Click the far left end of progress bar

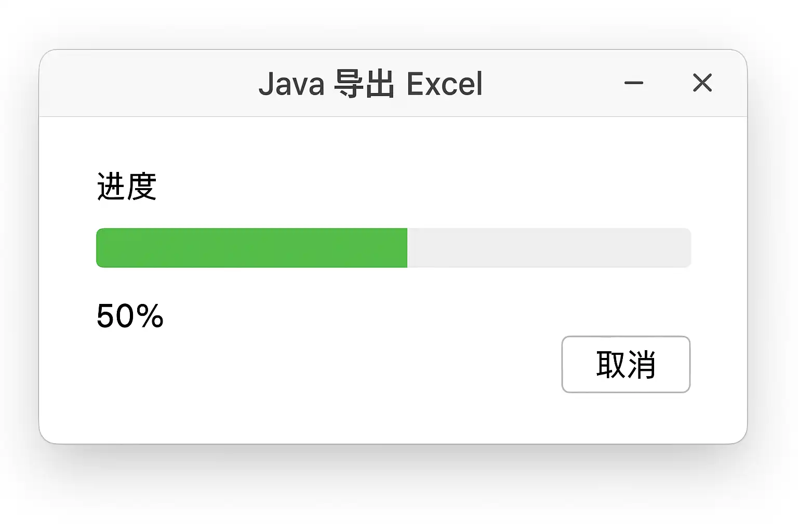coord(100,248)
